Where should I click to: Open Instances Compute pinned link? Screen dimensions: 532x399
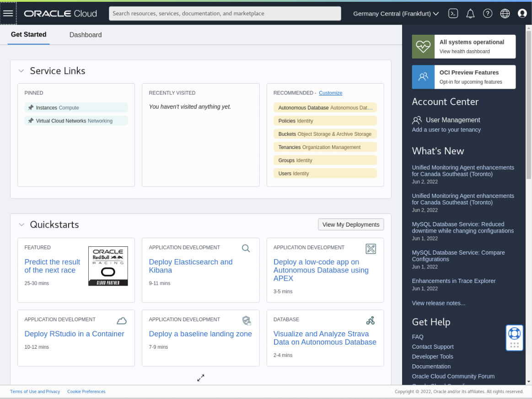click(76, 107)
